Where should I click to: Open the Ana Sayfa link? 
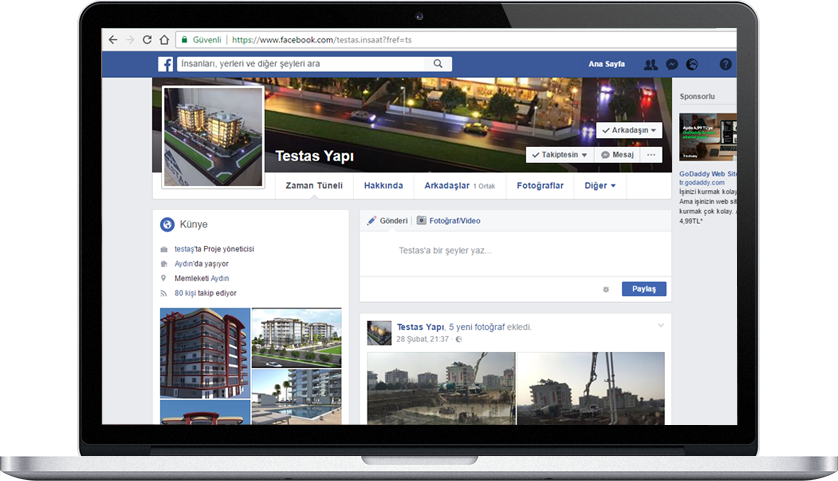607,64
